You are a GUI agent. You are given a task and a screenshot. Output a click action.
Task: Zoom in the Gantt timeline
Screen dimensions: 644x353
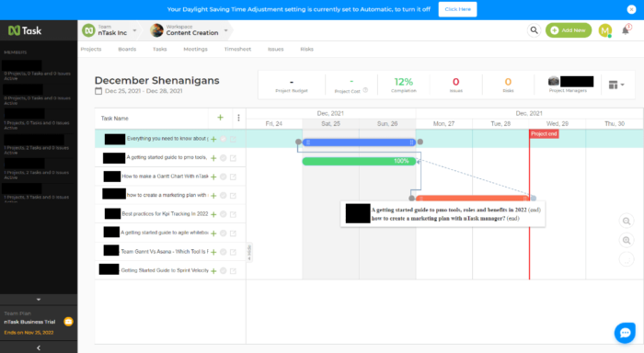click(627, 240)
